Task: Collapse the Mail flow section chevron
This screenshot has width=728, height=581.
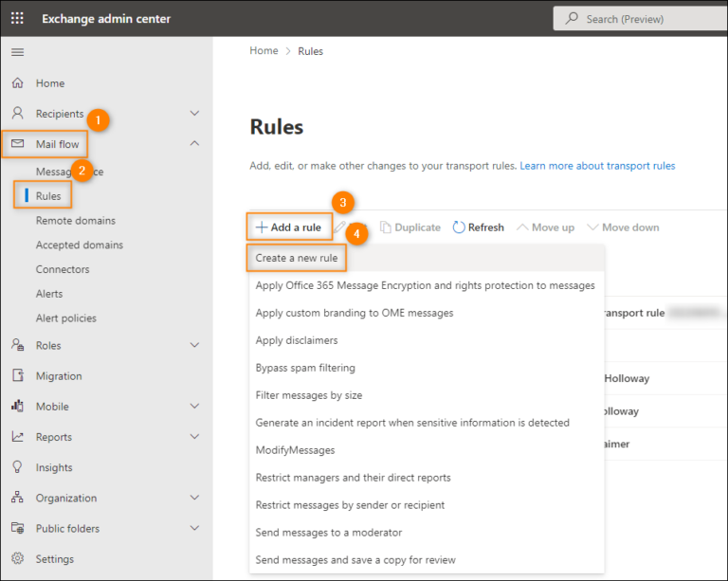Action: (194, 144)
